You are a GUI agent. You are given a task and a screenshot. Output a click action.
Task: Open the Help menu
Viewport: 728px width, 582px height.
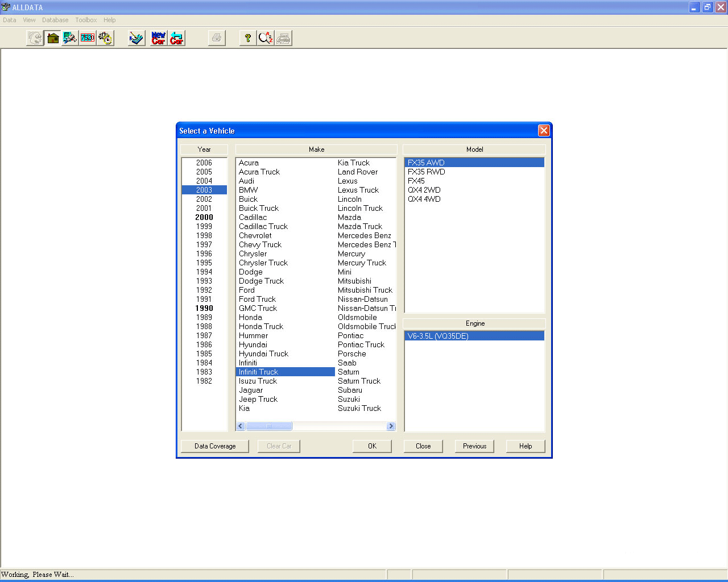point(109,20)
